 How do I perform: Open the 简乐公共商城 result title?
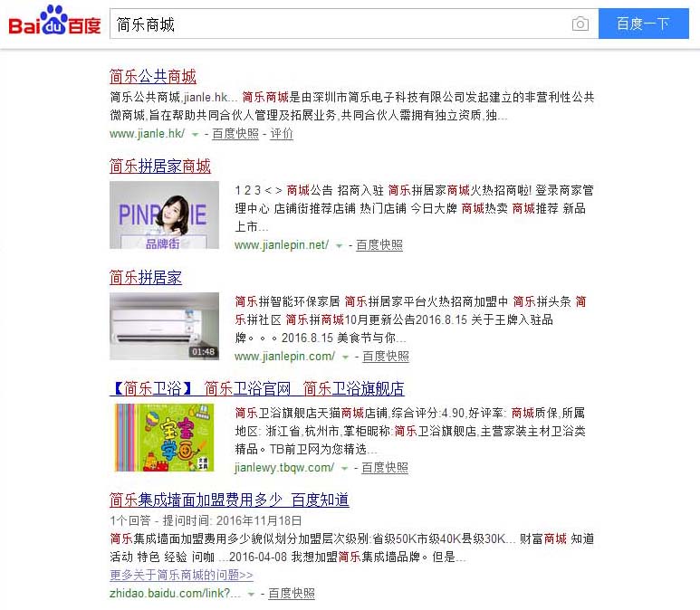(x=153, y=76)
